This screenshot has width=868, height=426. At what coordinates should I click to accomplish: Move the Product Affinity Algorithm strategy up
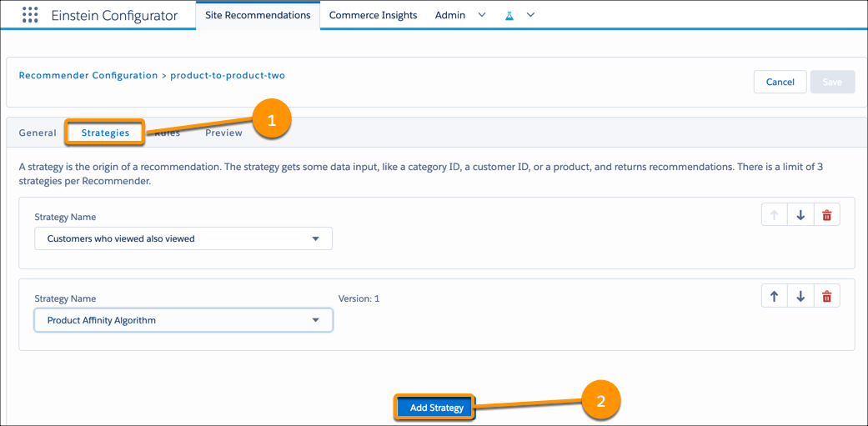click(775, 297)
